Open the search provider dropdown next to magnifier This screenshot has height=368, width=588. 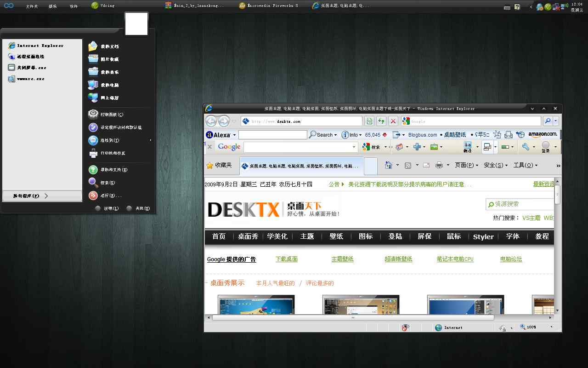click(x=556, y=121)
